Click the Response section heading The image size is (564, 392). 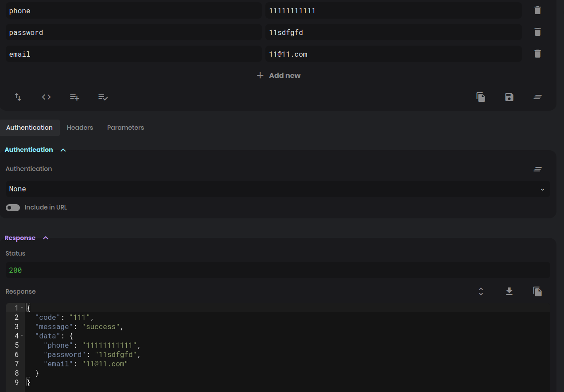coord(20,238)
